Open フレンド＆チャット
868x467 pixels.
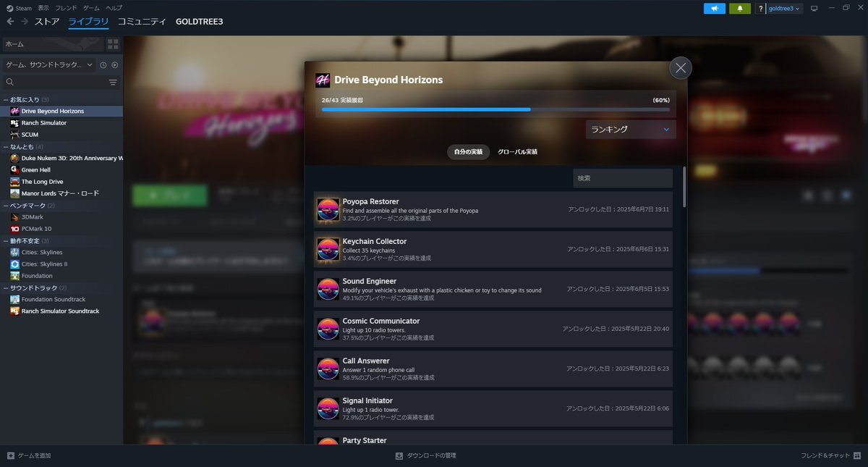tap(831, 455)
